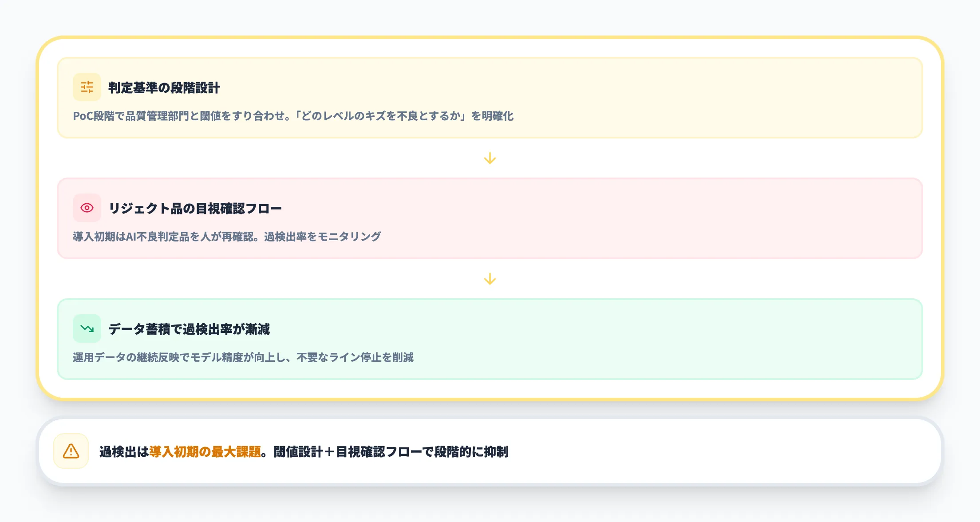Image resolution: width=980 pixels, height=522 pixels.
Task: Click the warning triangle icon in the bottom banner
Action: (x=71, y=451)
